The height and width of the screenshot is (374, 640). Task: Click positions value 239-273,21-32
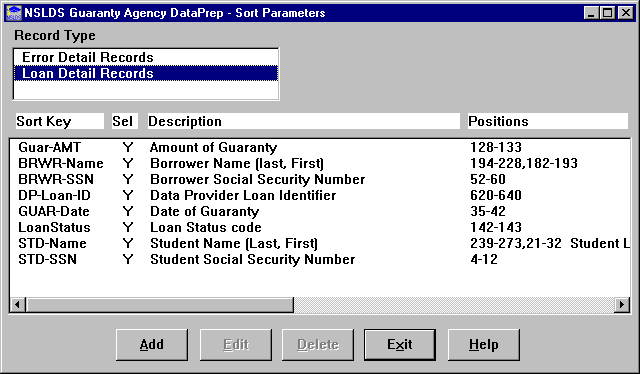[x=516, y=243]
